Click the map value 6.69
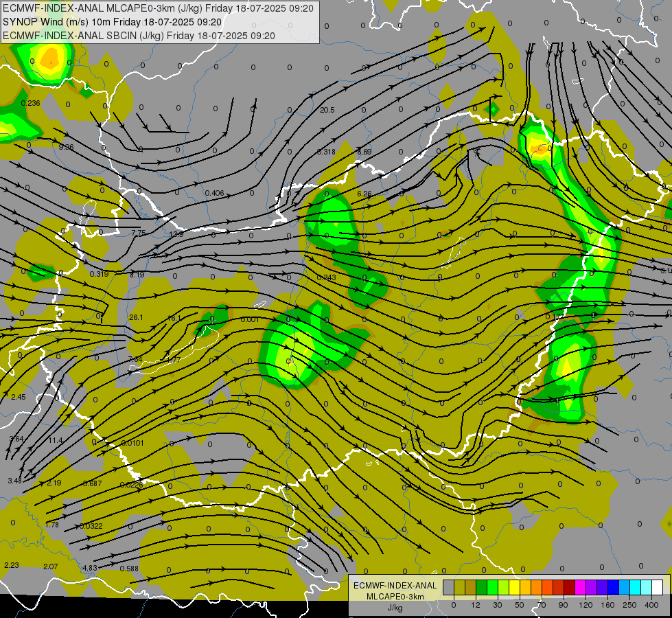The height and width of the screenshot is (618, 672). click(364, 152)
